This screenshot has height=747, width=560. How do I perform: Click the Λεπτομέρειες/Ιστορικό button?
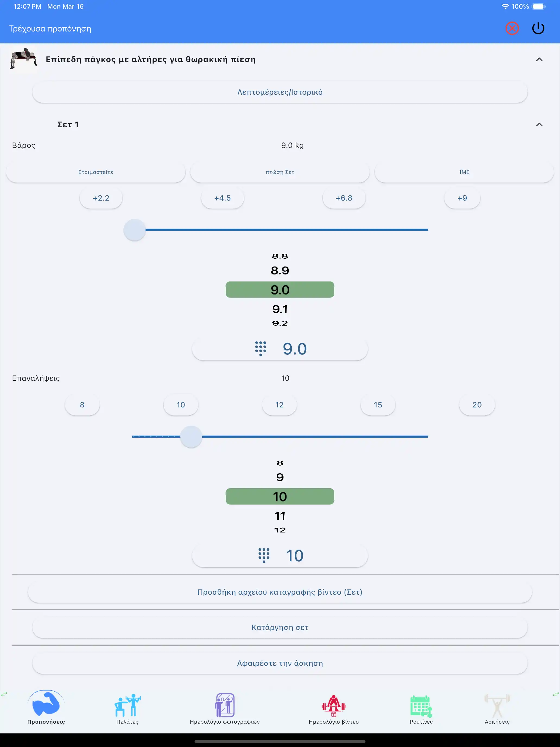(280, 92)
